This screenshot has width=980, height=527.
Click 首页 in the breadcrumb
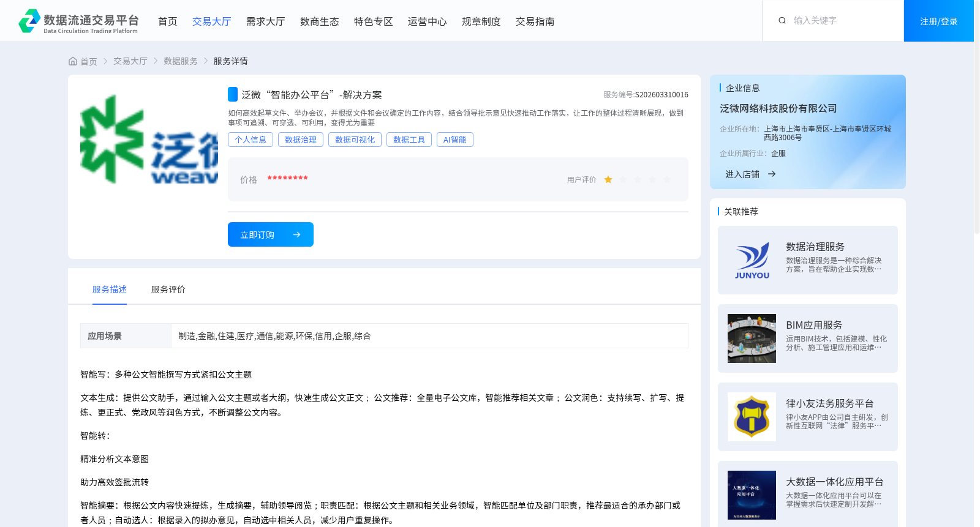(x=89, y=61)
